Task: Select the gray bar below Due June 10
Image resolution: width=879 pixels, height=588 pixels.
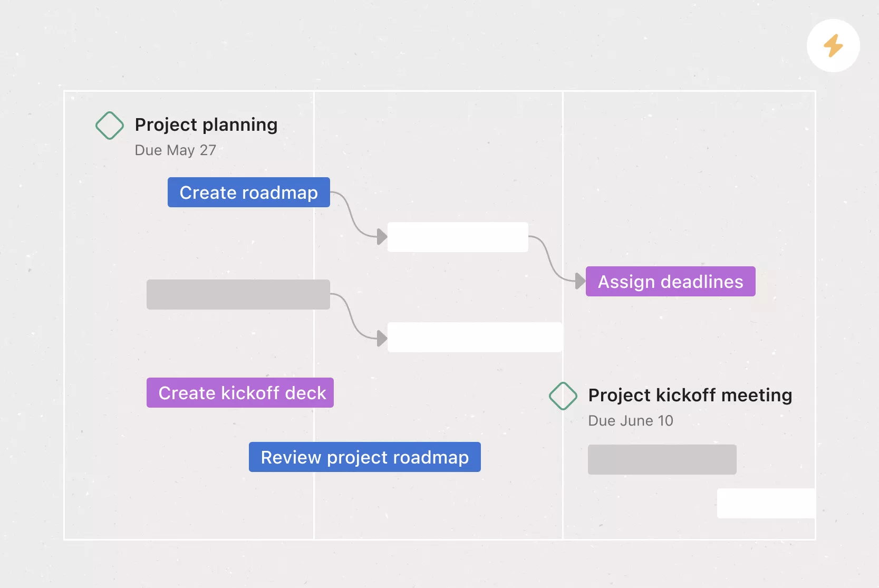Action: tap(662, 459)
